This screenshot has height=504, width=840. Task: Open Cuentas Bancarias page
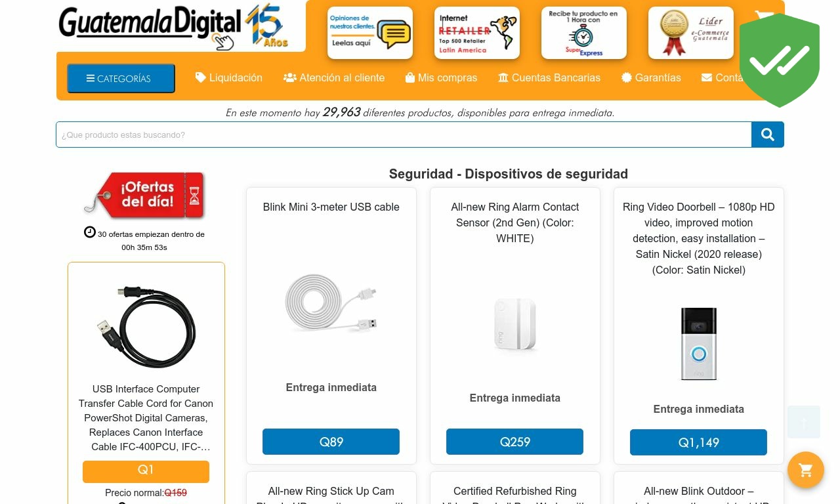click(549, 77)
